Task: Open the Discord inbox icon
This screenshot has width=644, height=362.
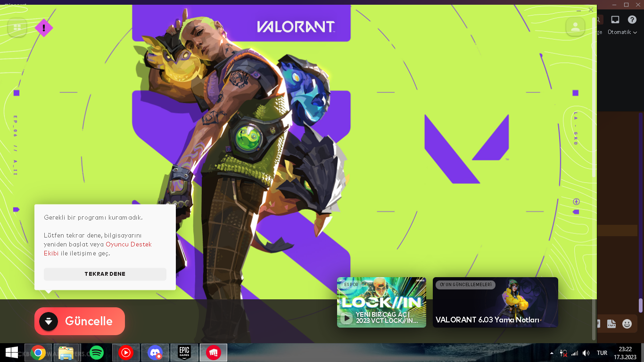Action: 615,19
